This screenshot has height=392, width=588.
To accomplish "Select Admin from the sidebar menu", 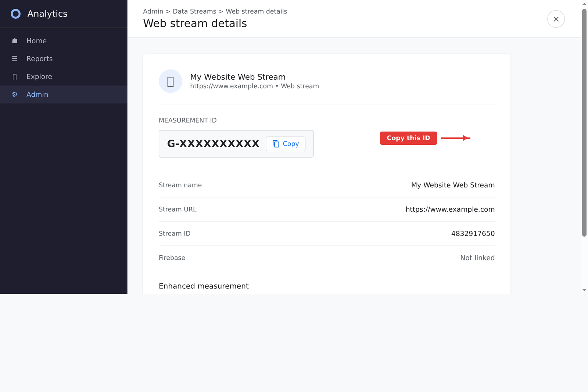I will 37,94.
